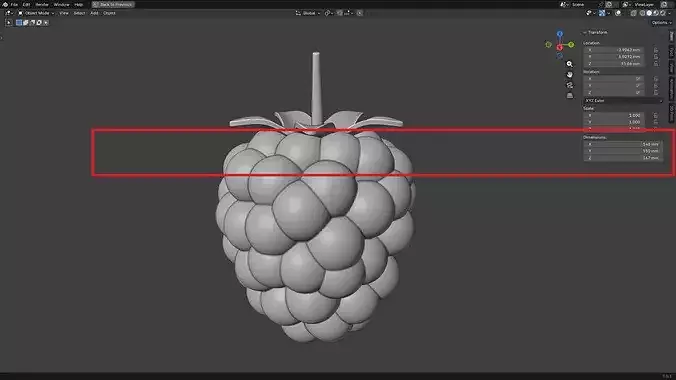This screenshot has width=676, height=380.
Task: Switch perspective/orthographic projection icon
Action: click(x=570, y=95)
